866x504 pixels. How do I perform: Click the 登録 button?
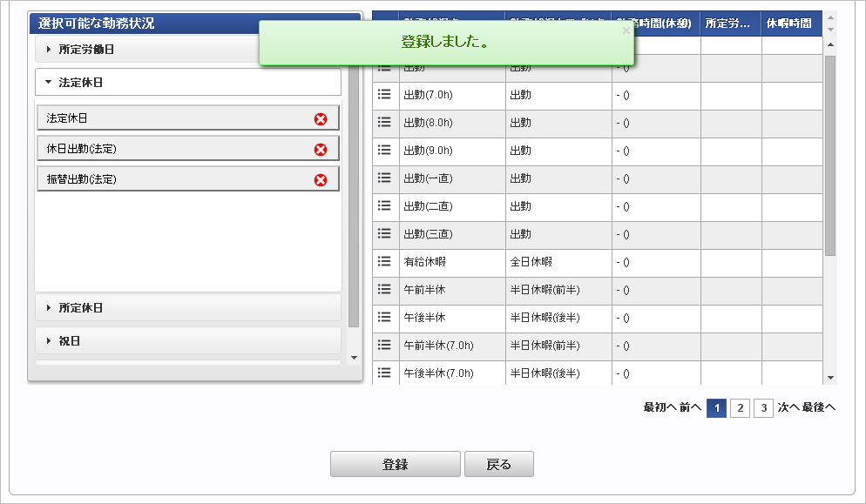click(396, 464)
